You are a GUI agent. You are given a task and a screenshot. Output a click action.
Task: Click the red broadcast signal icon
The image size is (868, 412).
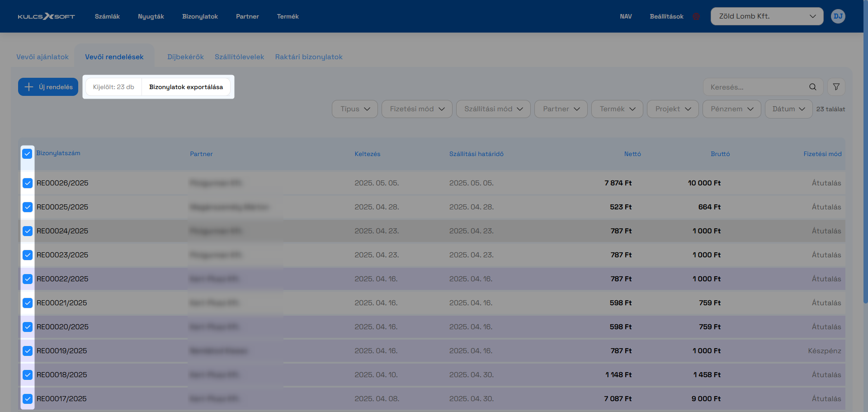point(697,17)
